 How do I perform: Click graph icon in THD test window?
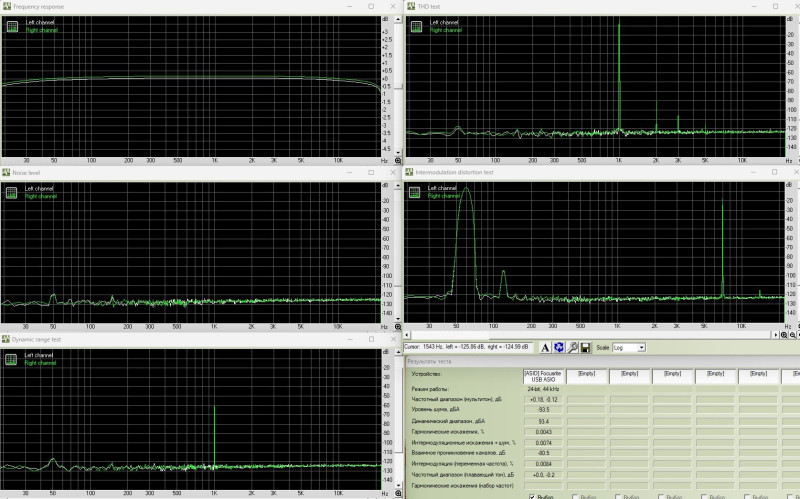point(416,27)
